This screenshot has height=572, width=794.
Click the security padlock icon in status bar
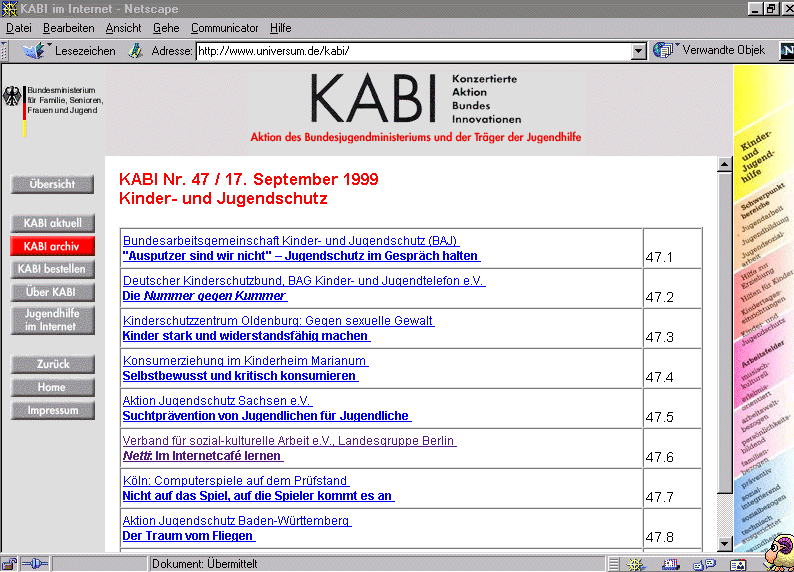click(9, 563)
